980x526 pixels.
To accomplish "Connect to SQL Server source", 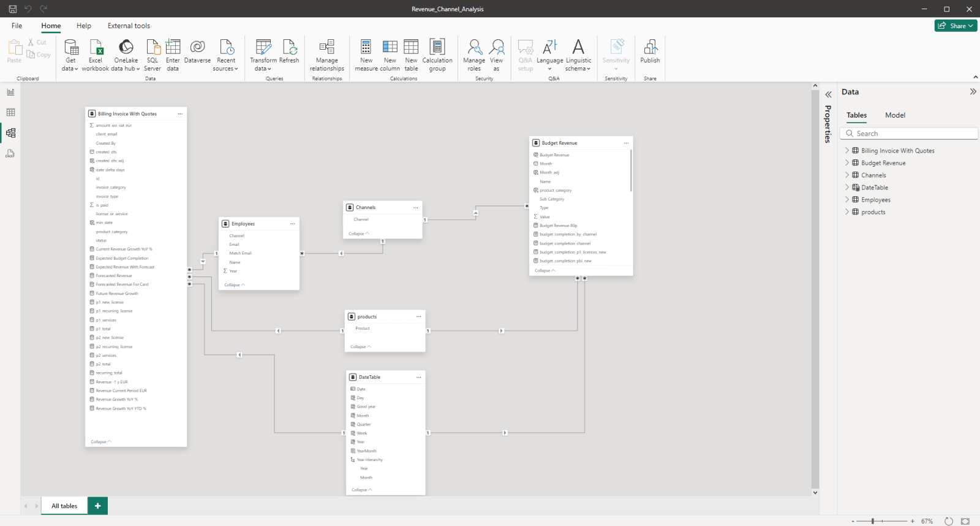I will 153,55.
